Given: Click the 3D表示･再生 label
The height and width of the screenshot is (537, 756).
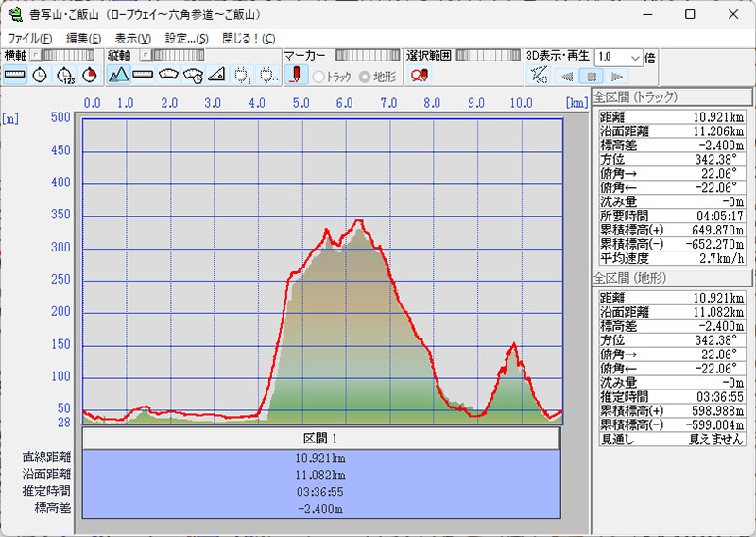Looking at the screenshot, I should click(x=558, y=56).
